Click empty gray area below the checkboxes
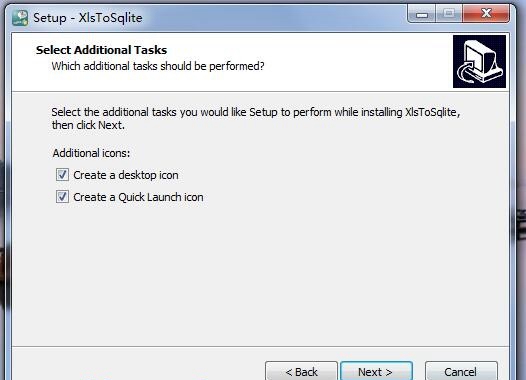The width and height of the screenshot is (526, 380). (260, 275)
